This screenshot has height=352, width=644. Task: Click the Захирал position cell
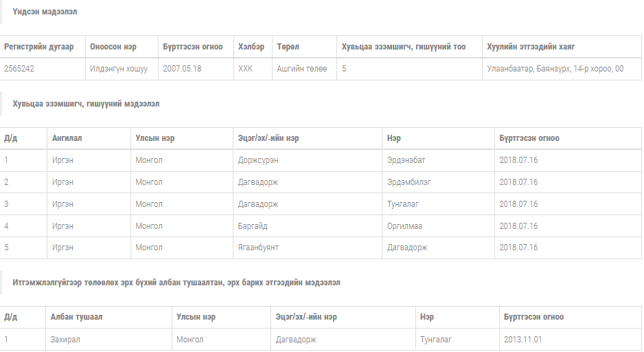click(x=65, y=340)
